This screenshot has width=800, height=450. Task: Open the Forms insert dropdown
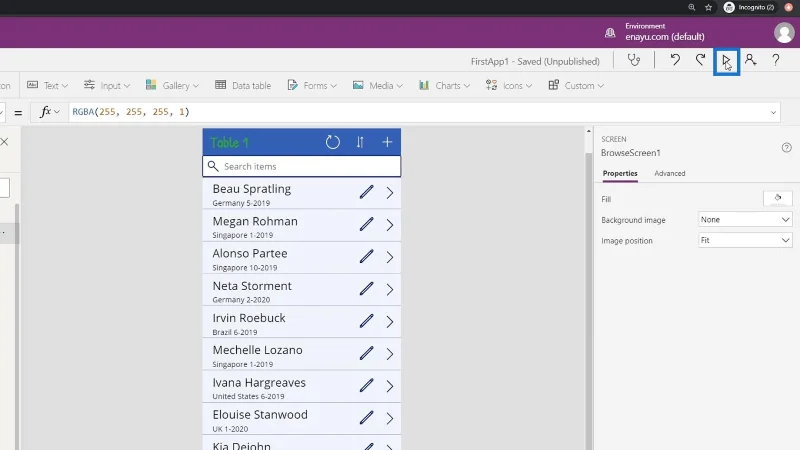coord(312,85)
